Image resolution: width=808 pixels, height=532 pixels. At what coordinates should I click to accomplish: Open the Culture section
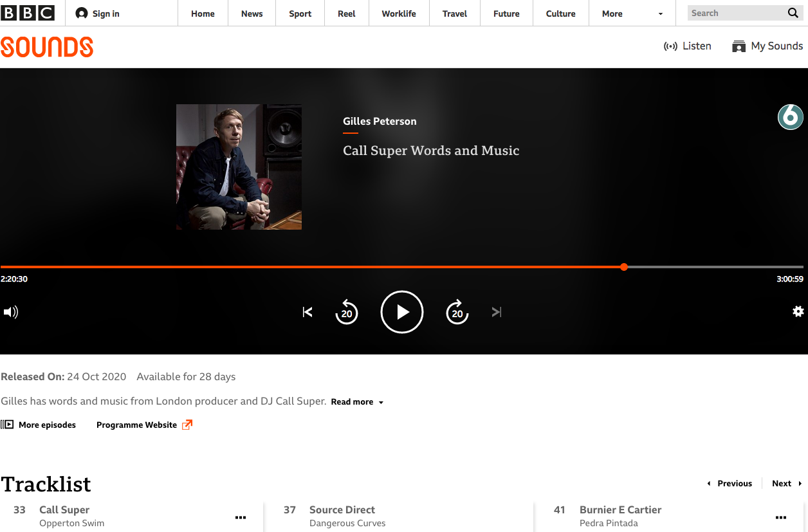pos(560,14)
